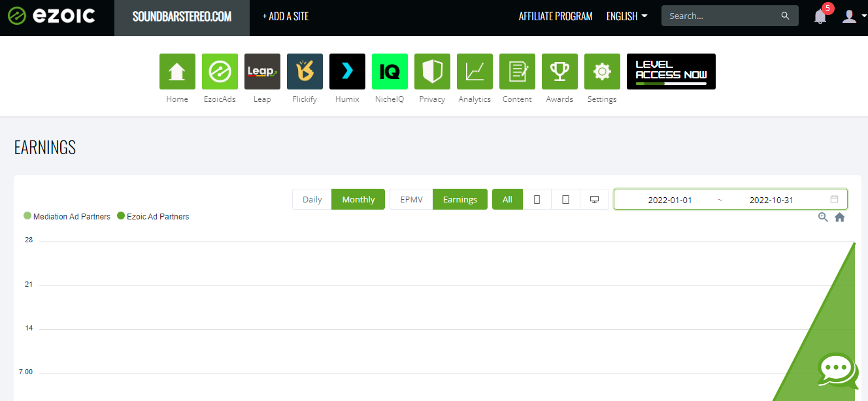Switch chart to Daily view
The height and width of the screenshot is (401, 868).
click(312, 199)
